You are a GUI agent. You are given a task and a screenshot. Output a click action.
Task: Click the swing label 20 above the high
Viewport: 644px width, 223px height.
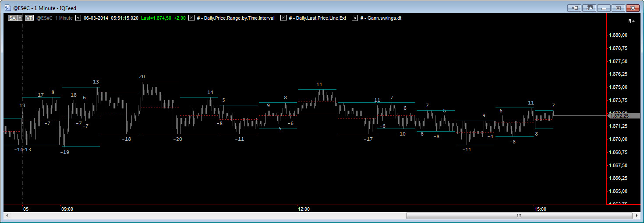coord(142,77)
